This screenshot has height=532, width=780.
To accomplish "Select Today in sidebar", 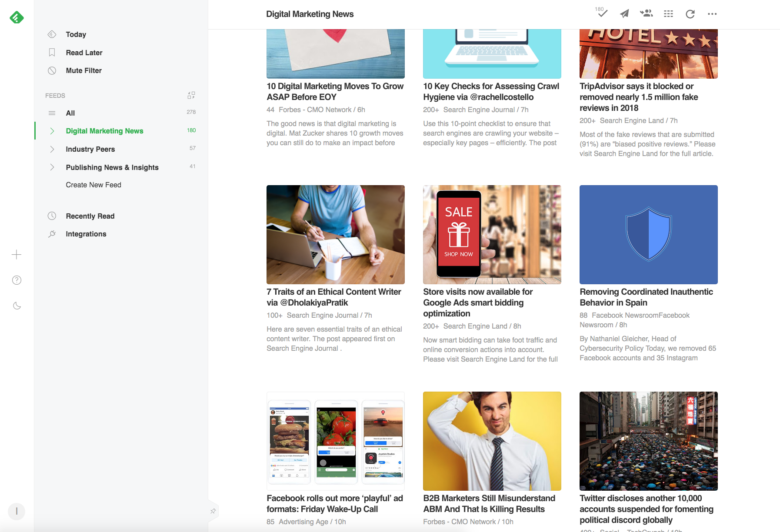I will tap(76, 34).
